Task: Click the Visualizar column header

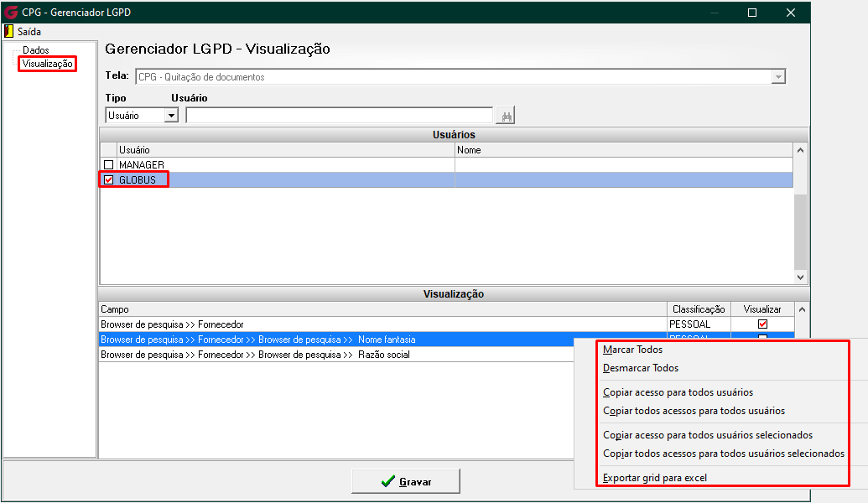Action: click(762, 309)
